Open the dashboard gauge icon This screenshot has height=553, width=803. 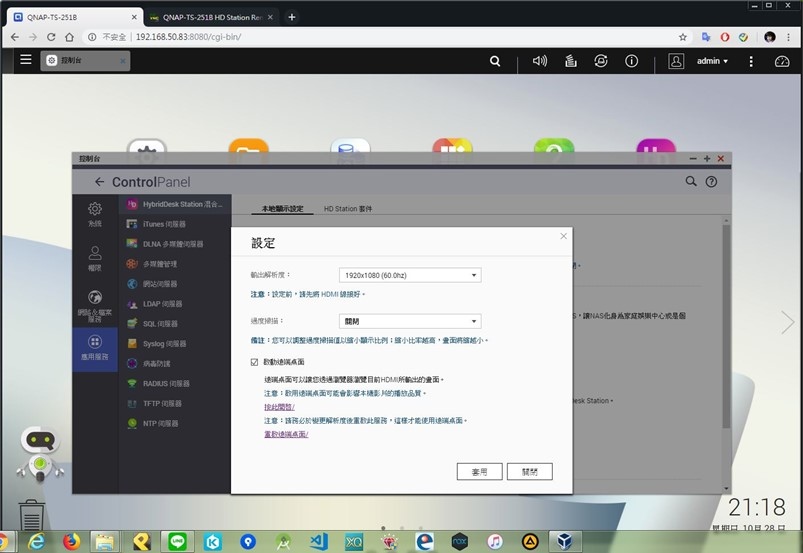click(782, 61)
